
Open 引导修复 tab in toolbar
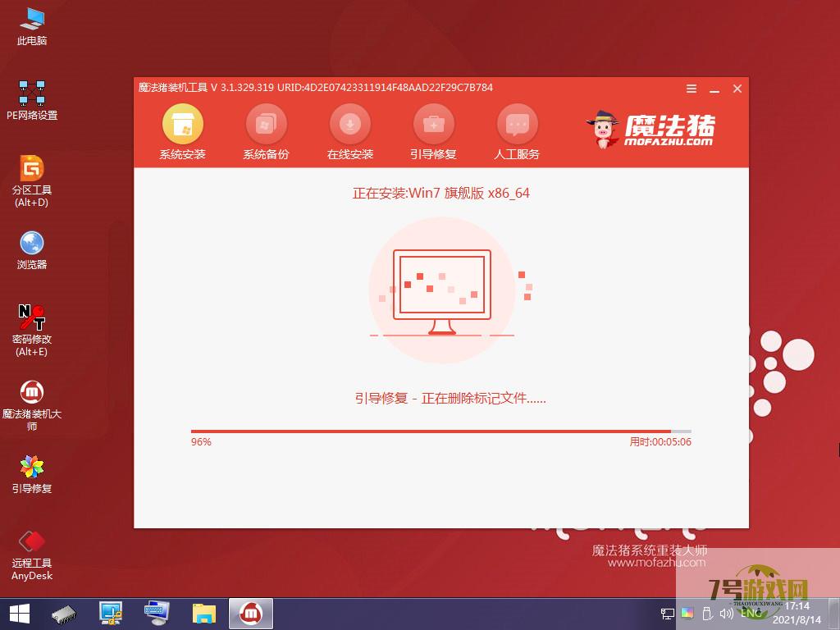[x=433, y=132]
